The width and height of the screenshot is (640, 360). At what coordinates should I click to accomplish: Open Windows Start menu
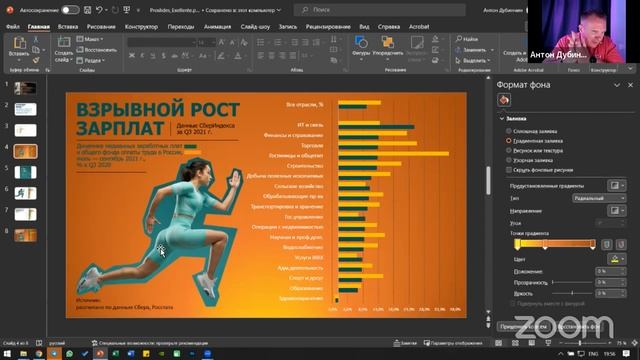point(7,353)
